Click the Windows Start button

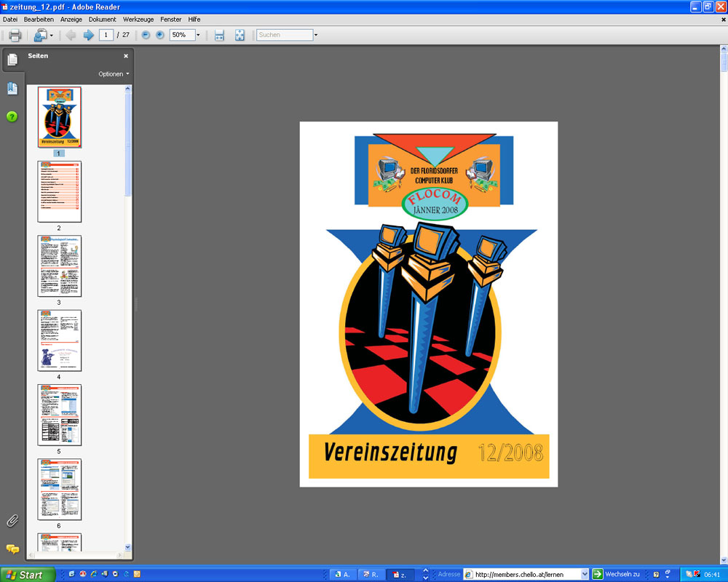[26, 574]
